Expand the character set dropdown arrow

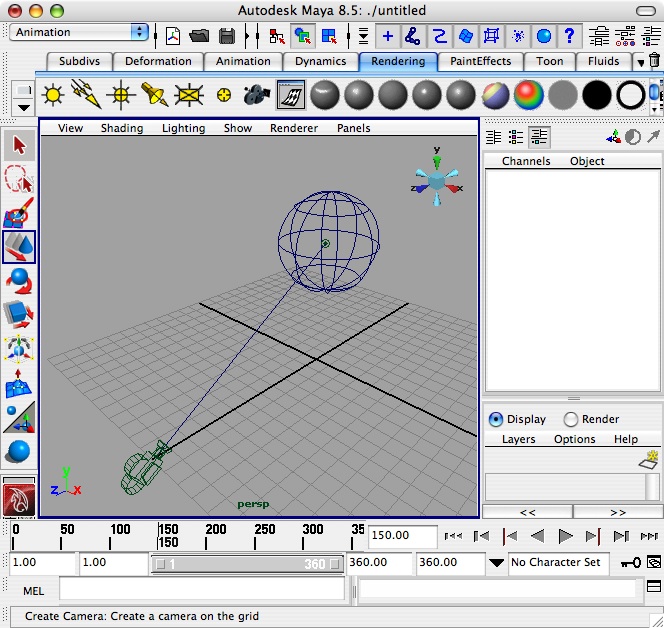497,563
